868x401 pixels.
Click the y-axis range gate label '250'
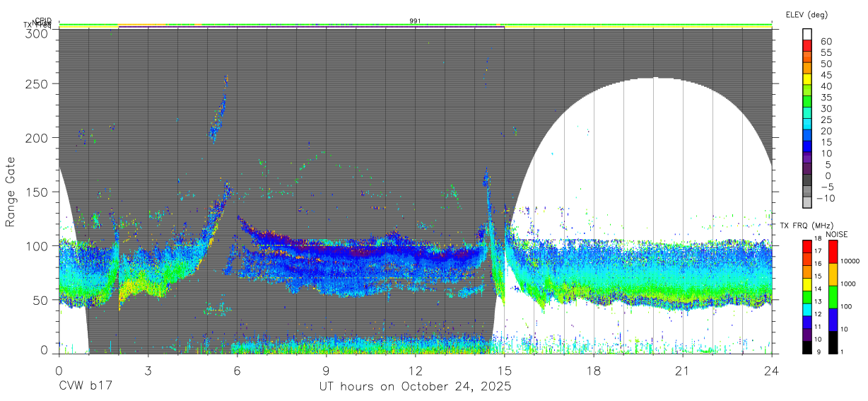coord(38,83)
